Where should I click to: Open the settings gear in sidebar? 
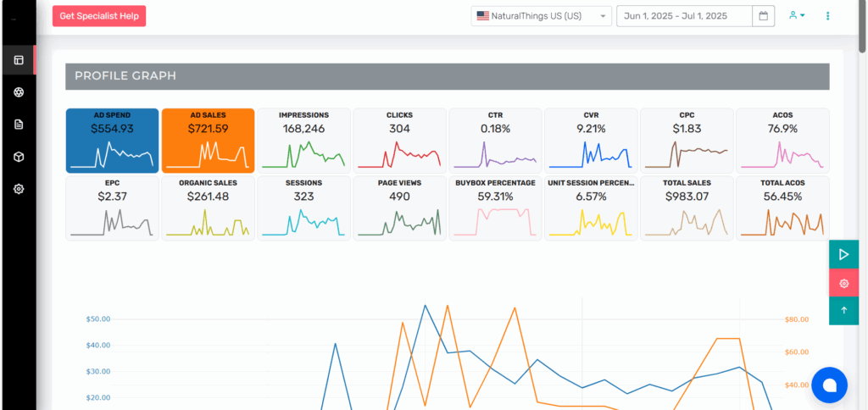point(19,189)
